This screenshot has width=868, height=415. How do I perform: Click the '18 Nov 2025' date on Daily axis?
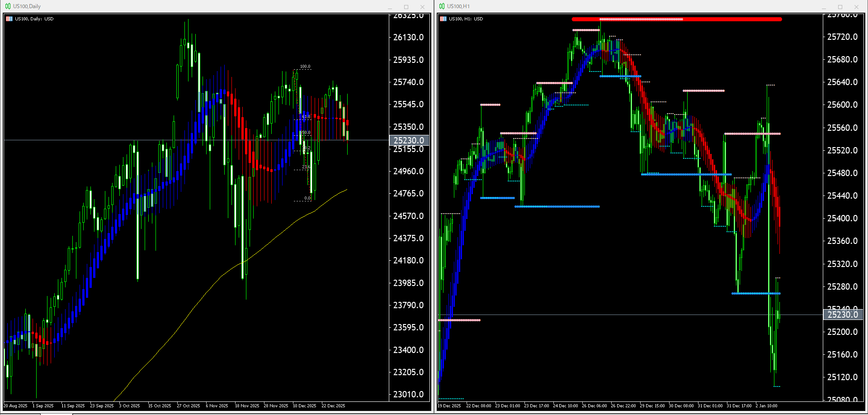[247, 406]
